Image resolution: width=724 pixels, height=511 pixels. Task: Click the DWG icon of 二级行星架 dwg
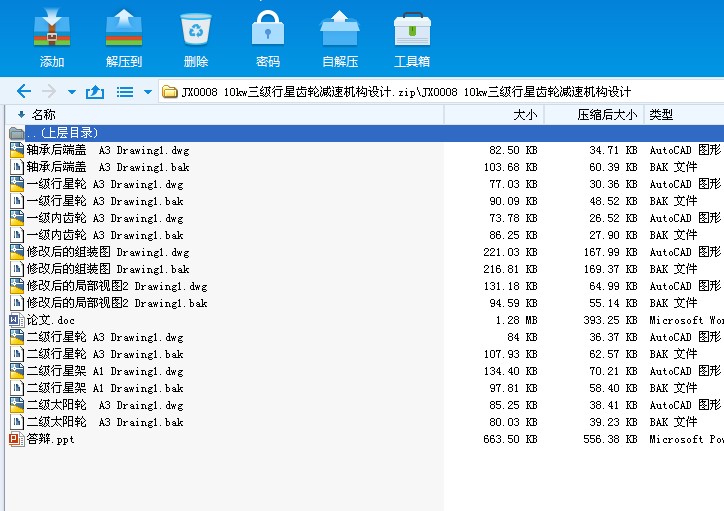point(17,371)
